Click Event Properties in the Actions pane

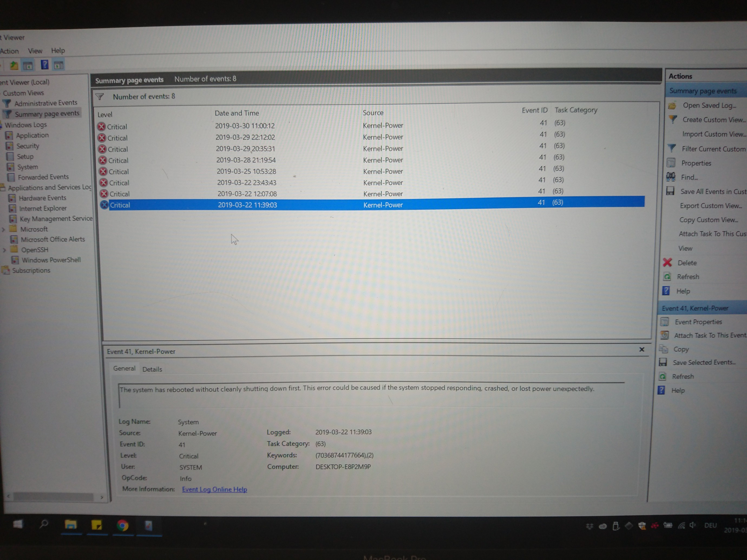698,322
